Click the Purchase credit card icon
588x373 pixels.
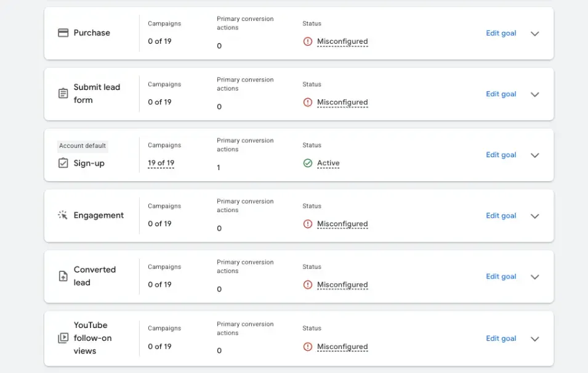click(x=63, y=33)
